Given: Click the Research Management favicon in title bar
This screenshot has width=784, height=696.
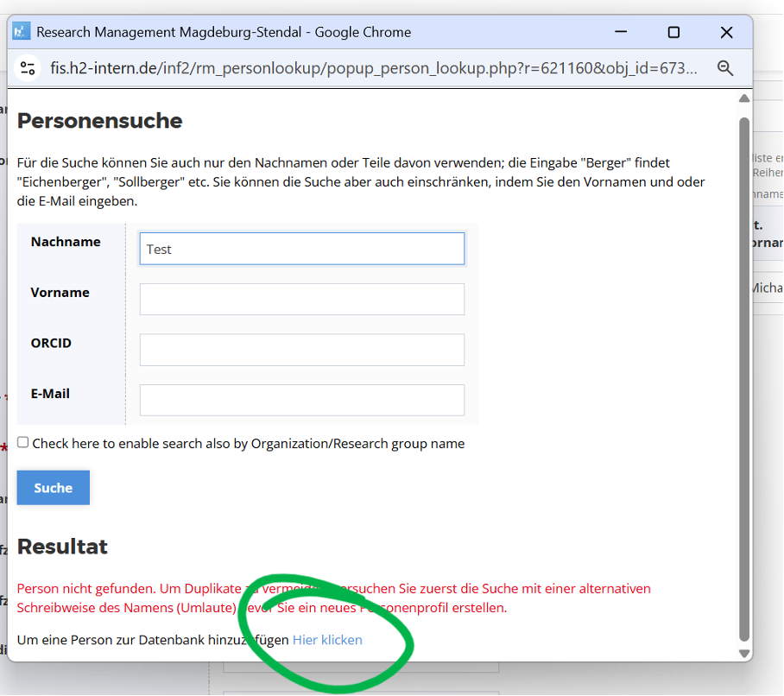Looking at the screenshot, I should (21, 32).
